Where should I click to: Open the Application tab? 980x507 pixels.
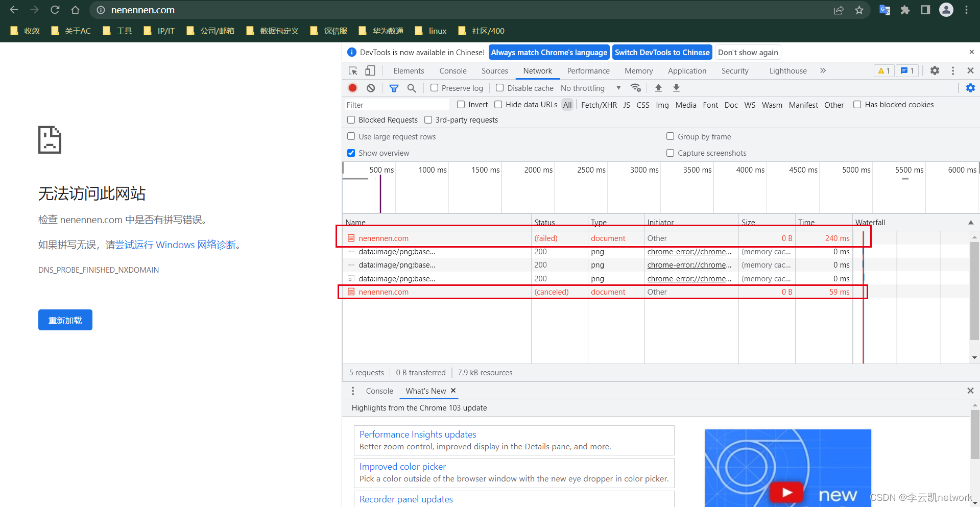coord(687,70)
